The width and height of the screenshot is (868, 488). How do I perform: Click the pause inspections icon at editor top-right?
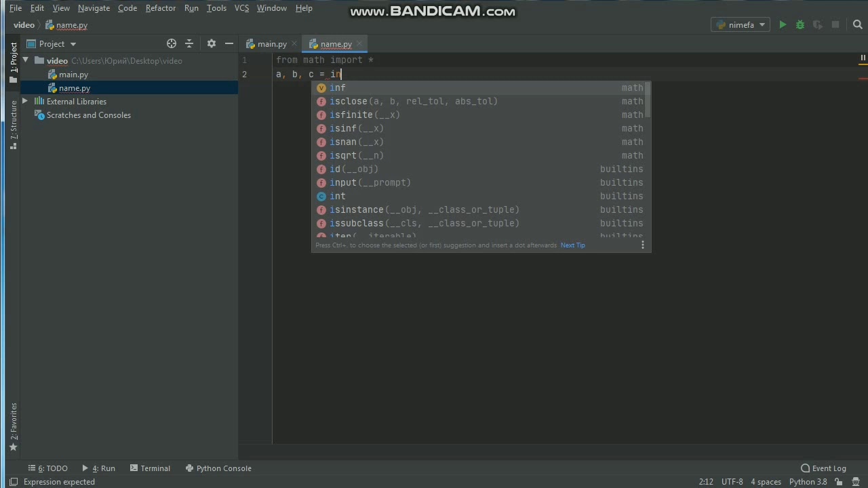coord(863,58)
